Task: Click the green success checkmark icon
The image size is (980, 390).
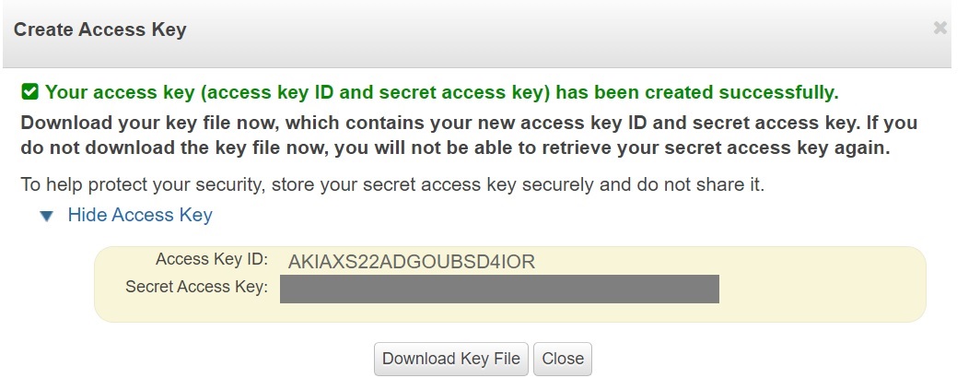Action: [x=30, y=91]
